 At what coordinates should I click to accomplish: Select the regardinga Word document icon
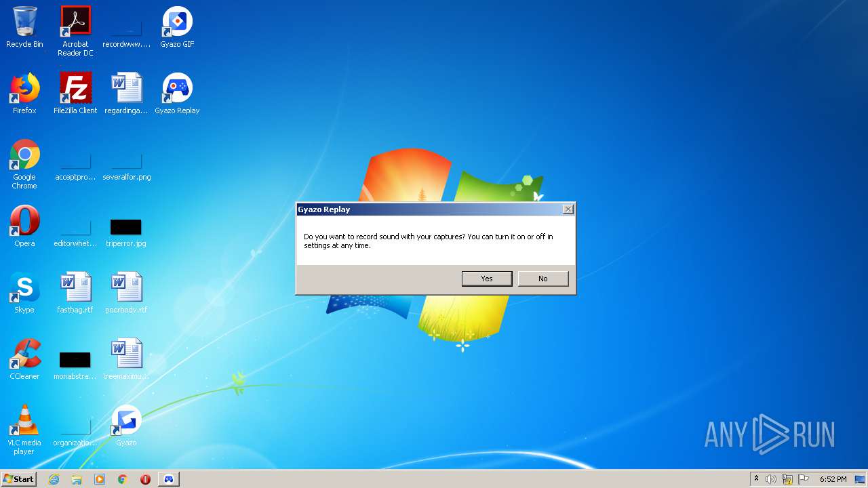[126, 94]
